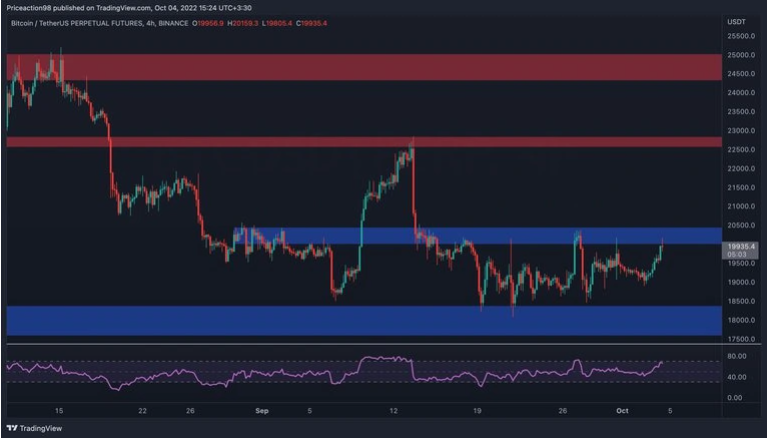Click the close value C19935.4

click(x=311, y=23)
